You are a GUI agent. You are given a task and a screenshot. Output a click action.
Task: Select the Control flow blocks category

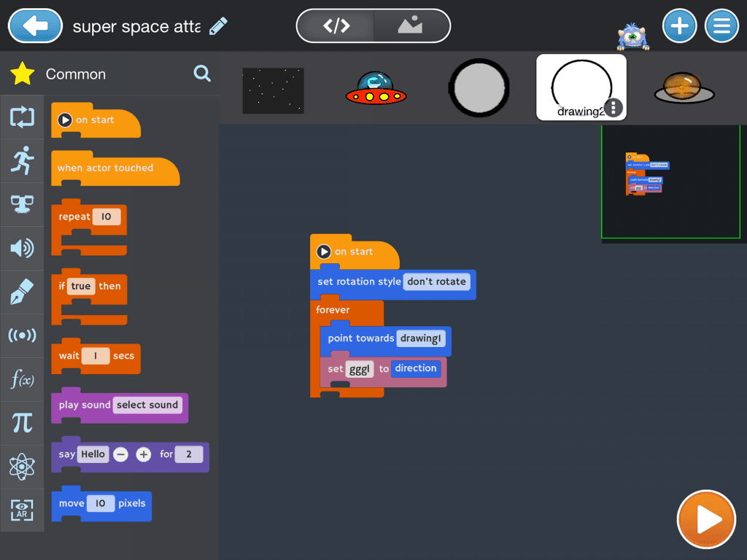click(23, 117)
